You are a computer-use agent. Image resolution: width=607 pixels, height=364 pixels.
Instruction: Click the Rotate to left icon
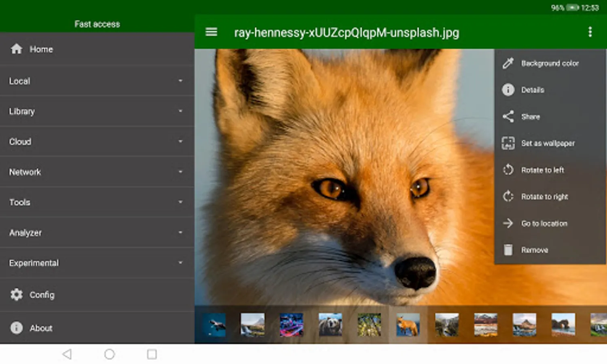tap(508, 170)
